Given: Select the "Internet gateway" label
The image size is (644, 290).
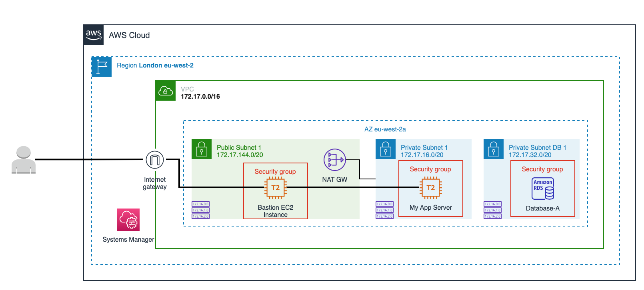Looking at the screenshot, I should (155, 183).
